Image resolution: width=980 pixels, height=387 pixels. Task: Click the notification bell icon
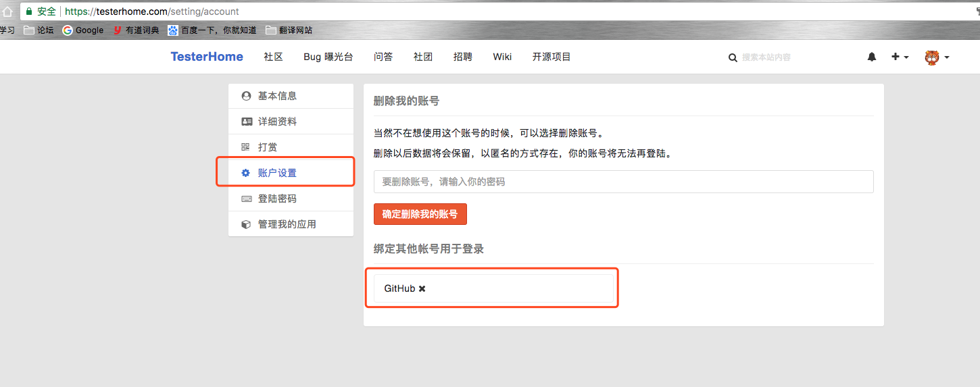pos(872,57)
